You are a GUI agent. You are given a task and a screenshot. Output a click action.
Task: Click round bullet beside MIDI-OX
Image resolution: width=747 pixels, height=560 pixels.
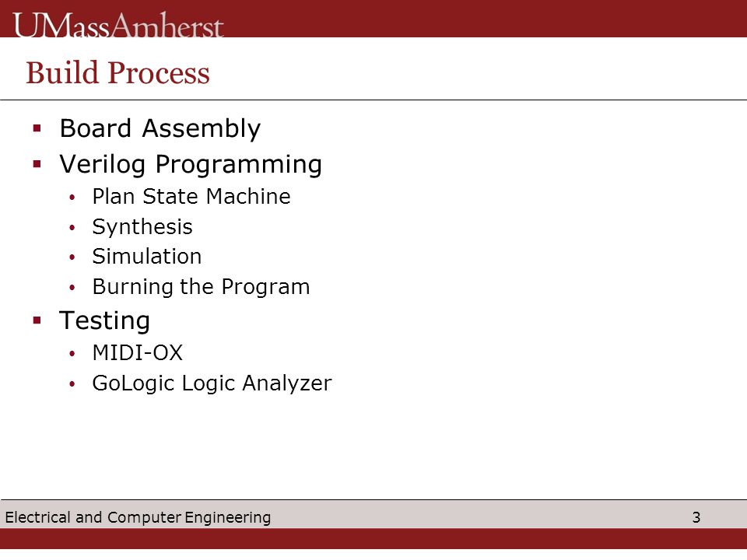[72, 353]
